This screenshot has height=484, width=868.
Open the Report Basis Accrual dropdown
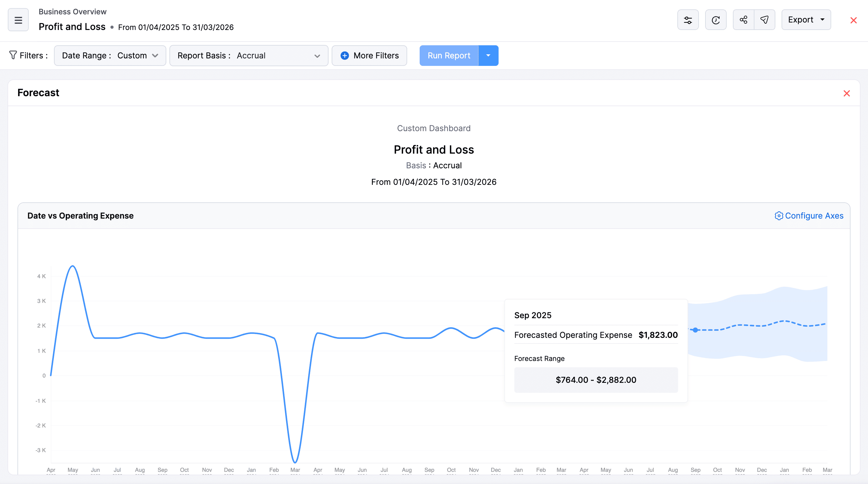pos(249,55)
